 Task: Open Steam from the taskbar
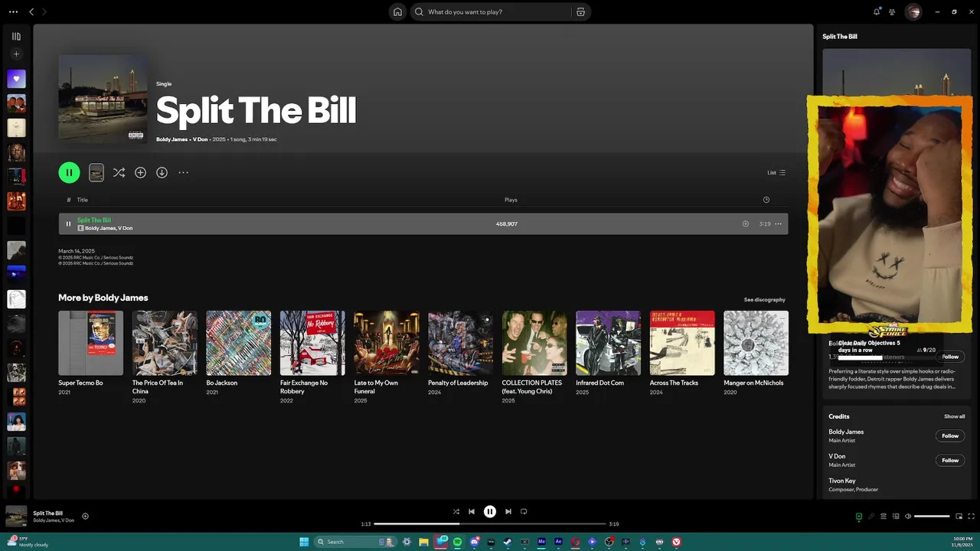(508, 542)
